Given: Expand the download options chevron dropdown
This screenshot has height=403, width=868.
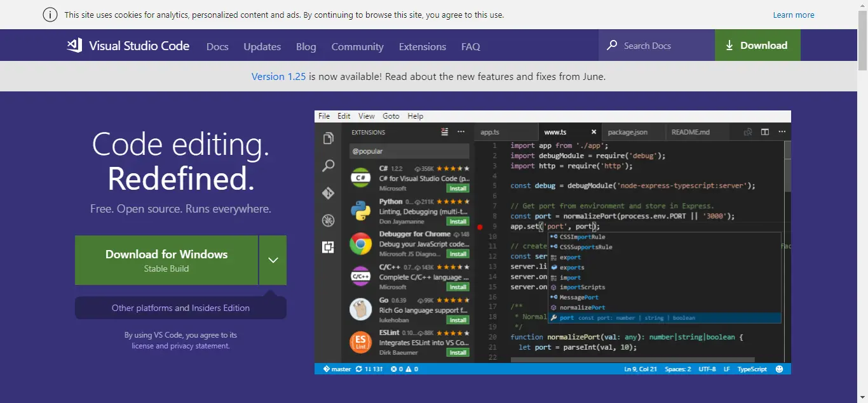Looking at the screenshot, I should click(273, 260).
